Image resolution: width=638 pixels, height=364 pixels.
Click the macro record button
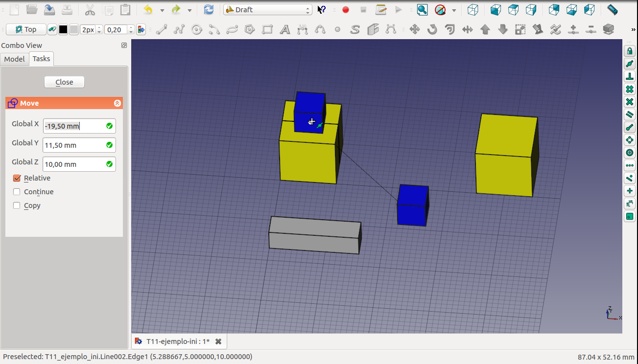[346, 10]
